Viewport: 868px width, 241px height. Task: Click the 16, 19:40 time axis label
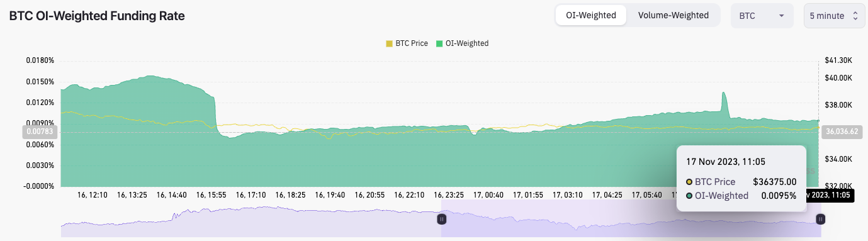point(330,195)
